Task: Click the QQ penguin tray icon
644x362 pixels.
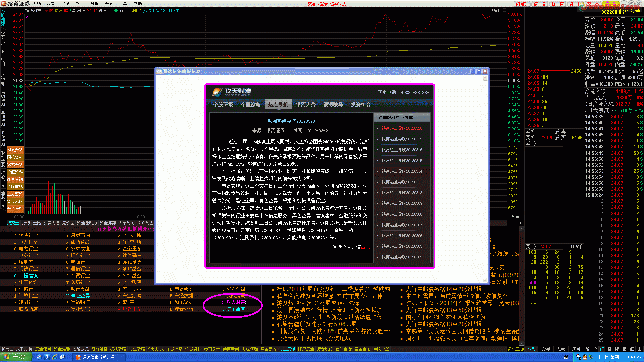Action: click(x=585, y=357)
